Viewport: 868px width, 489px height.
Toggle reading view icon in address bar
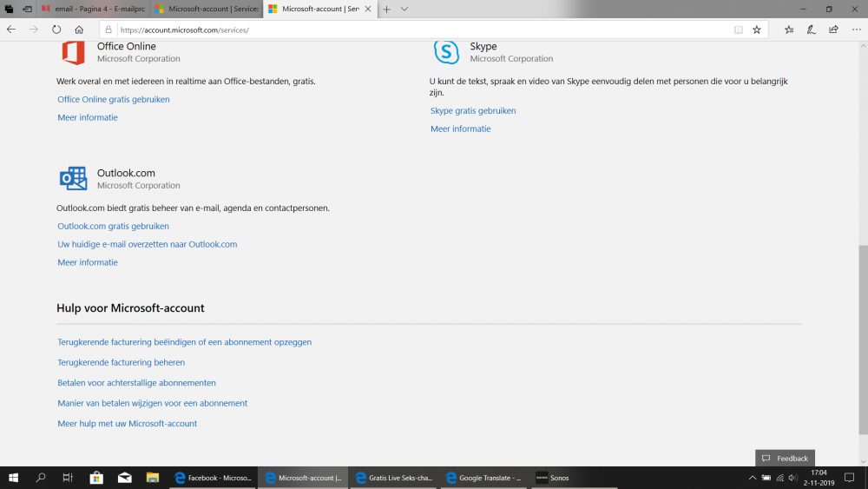click(739, 30)
